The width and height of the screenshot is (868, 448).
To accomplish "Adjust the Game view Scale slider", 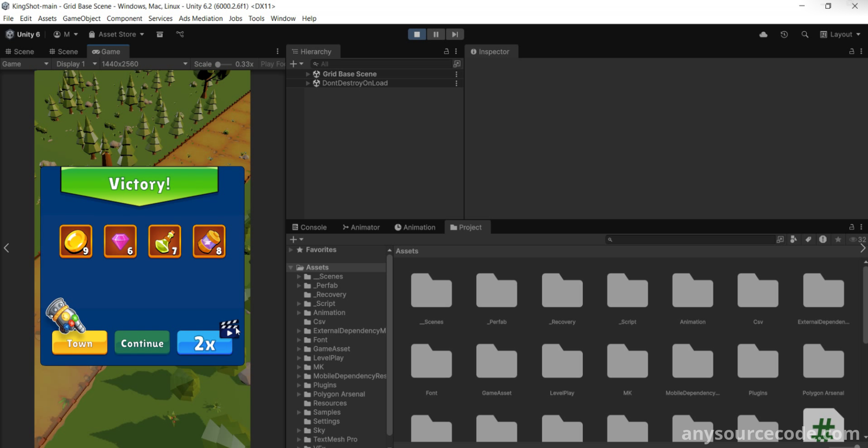I will [x=218, y=64].
